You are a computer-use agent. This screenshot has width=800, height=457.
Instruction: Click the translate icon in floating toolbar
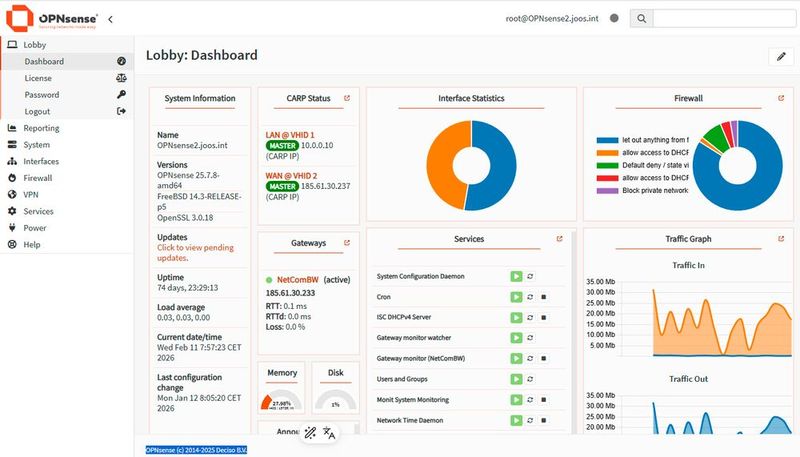pos(329,433)
